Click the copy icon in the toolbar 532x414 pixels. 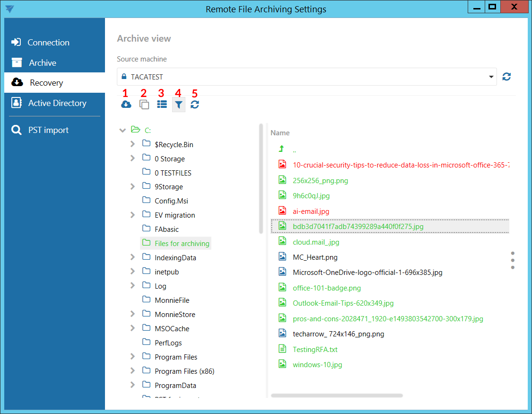tap(144, 105)
